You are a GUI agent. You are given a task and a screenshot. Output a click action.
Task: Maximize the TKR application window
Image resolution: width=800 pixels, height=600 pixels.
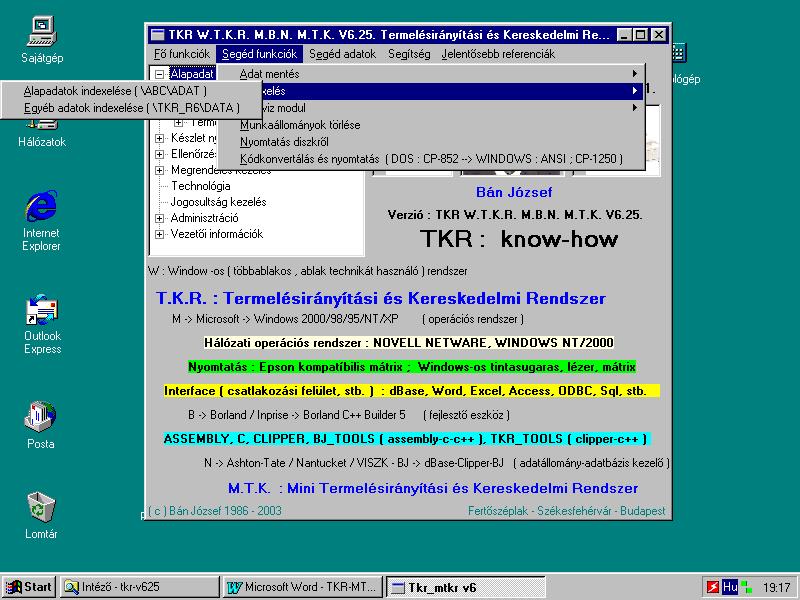[640, 35]
